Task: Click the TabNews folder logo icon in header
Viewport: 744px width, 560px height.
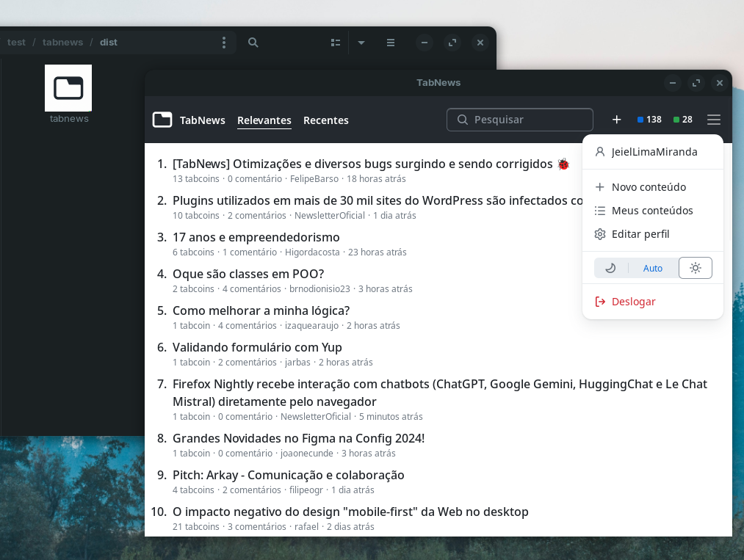Action: pyautogui.click(x=162, y=120)
